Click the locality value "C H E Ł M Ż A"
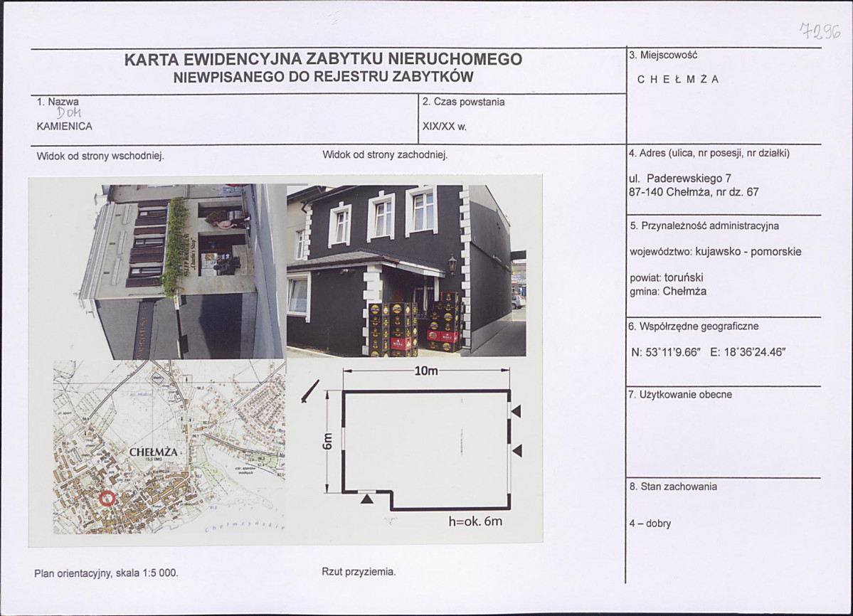853x616 pixels. pos(678,80)
